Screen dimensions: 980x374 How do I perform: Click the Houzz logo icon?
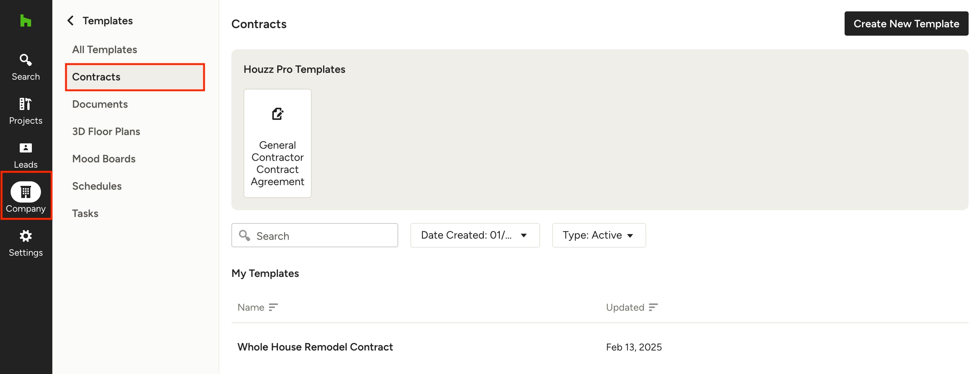point(25,20)
